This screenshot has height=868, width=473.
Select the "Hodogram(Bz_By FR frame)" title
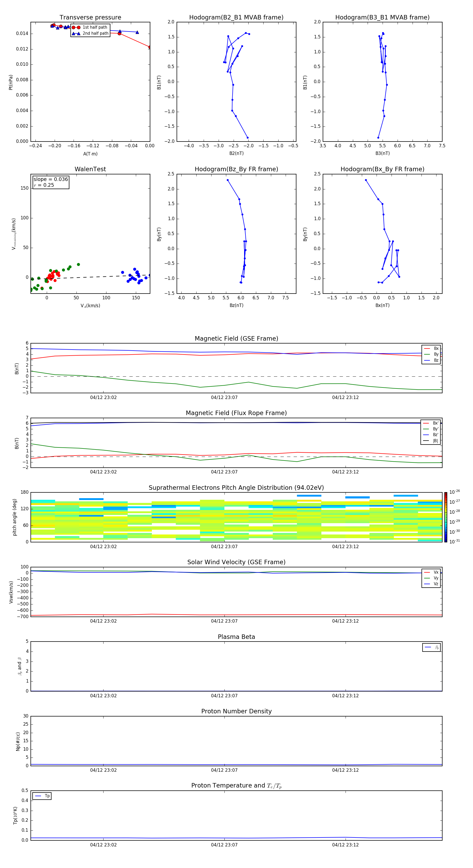click(x=236, y=169)
